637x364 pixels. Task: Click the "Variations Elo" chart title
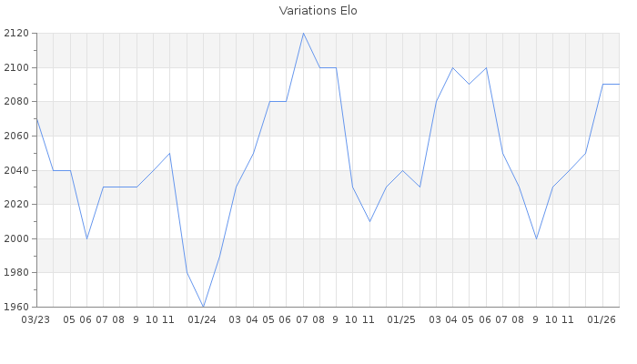318,11
